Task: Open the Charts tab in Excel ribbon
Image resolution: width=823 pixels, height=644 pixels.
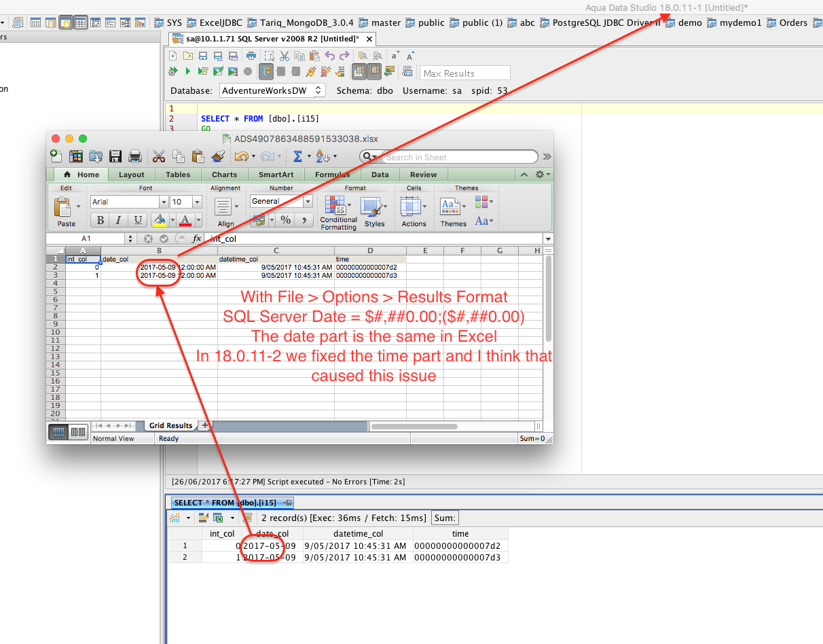Action: click(224, 175)
